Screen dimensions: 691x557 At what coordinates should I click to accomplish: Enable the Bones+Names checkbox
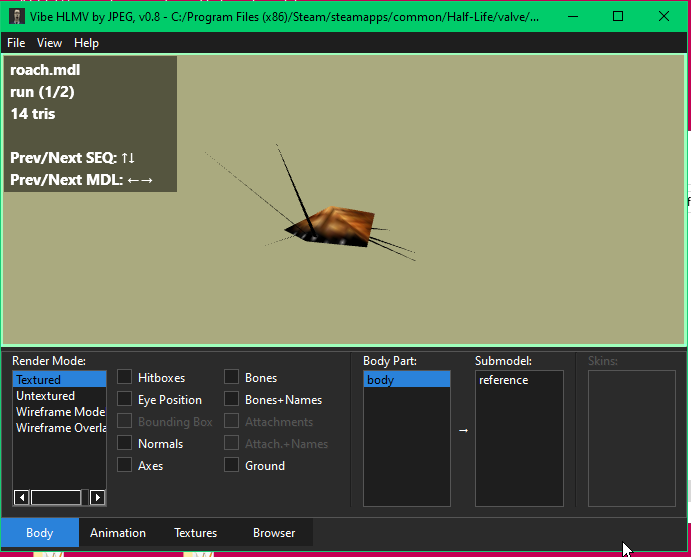[231, 399]
